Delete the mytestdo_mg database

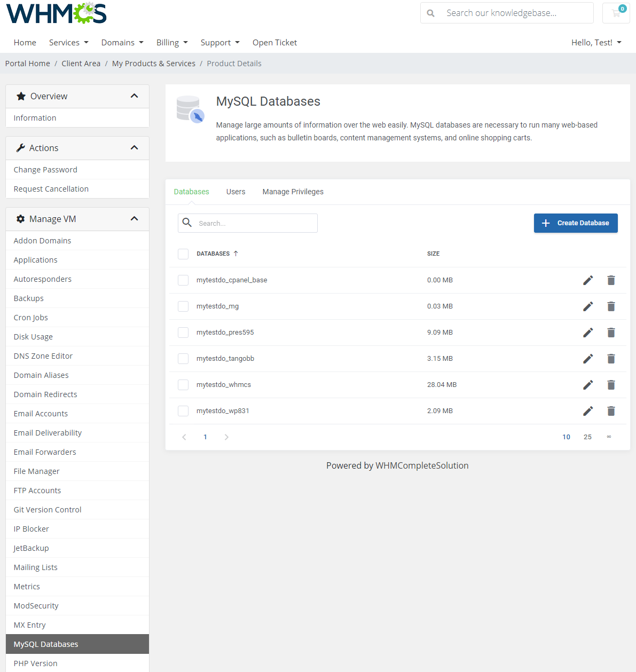click(611, 306)
